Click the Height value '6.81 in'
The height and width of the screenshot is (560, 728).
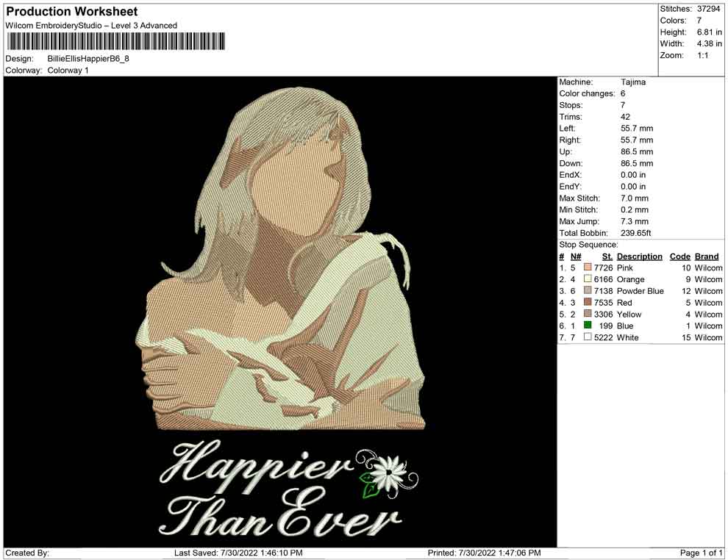710,32
